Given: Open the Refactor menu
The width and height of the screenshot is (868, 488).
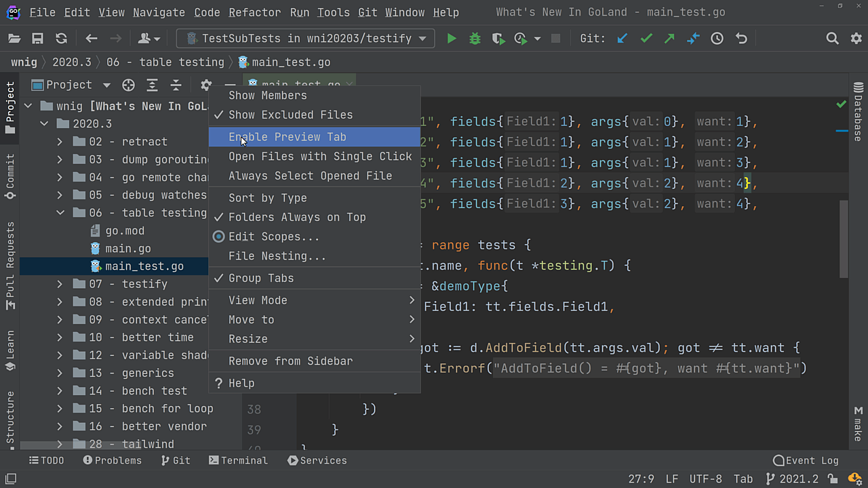Looking at the screenshot, I should (254, 12).
